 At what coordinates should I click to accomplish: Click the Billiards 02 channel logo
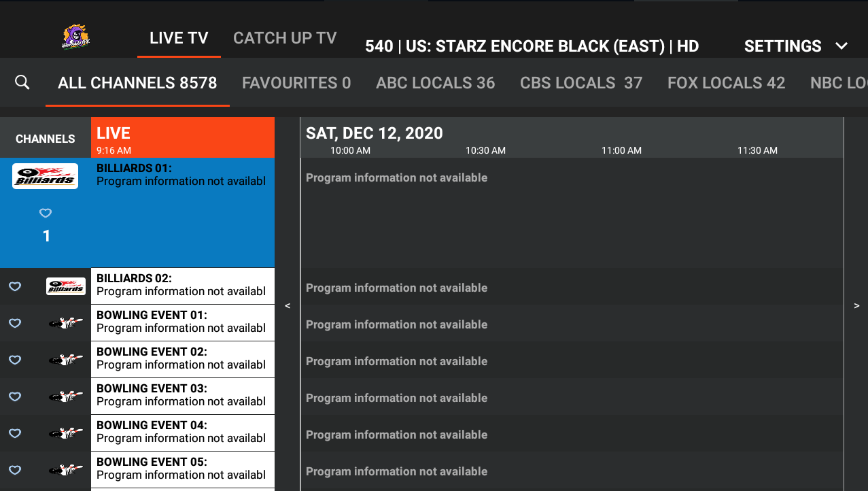tap(66, 286)
